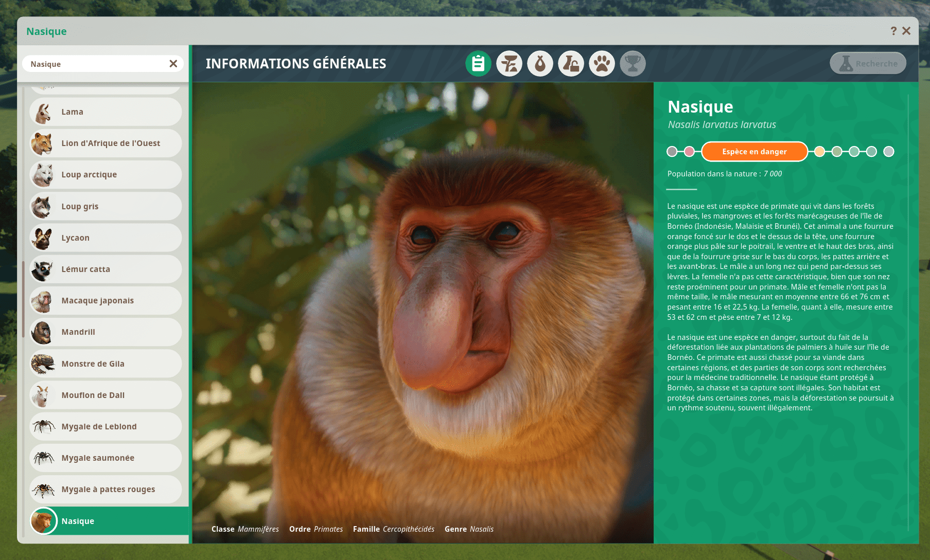This screenshot has width=930, height=560.
Task: Click the Loup arctique wolf thumbnail
Action: pyautogui.click(x=43, y=175)
